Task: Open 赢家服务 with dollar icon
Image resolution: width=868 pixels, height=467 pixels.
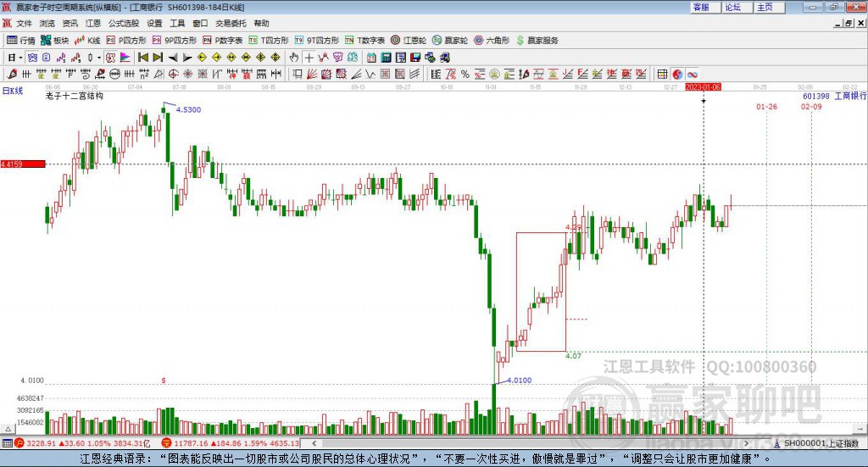Action: [x=537, y=41]
